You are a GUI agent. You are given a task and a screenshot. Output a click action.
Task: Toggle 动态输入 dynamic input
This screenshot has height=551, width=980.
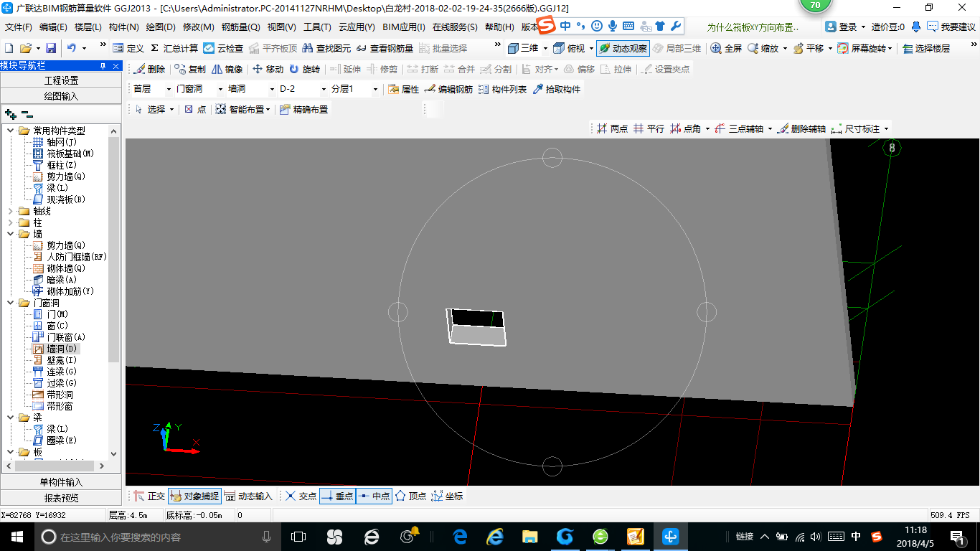click(x=248, y=496)
